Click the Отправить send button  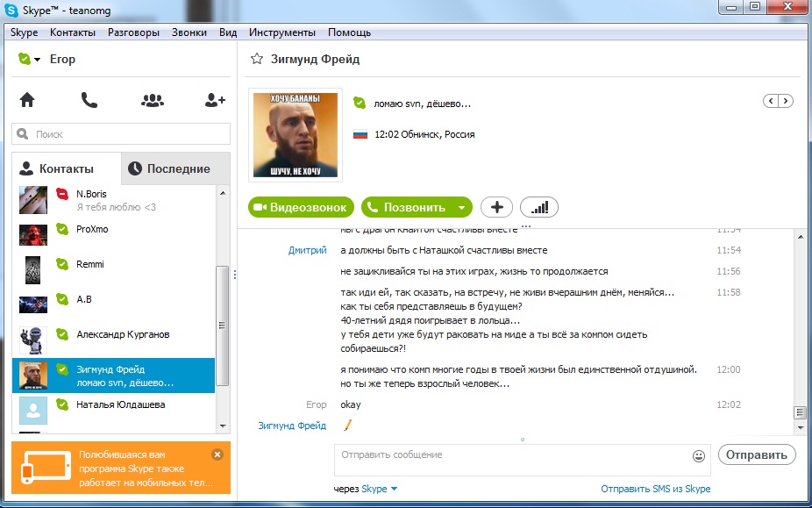757,454
